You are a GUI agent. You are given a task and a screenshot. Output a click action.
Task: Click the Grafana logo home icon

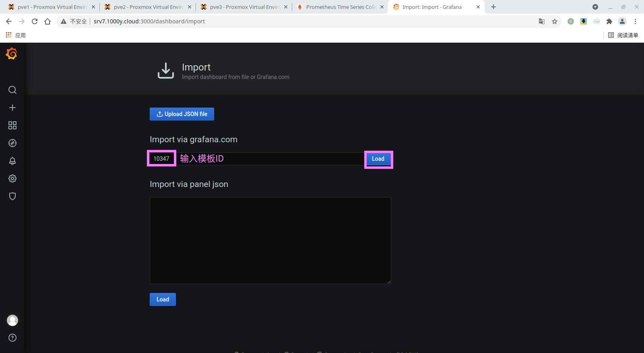12,54
